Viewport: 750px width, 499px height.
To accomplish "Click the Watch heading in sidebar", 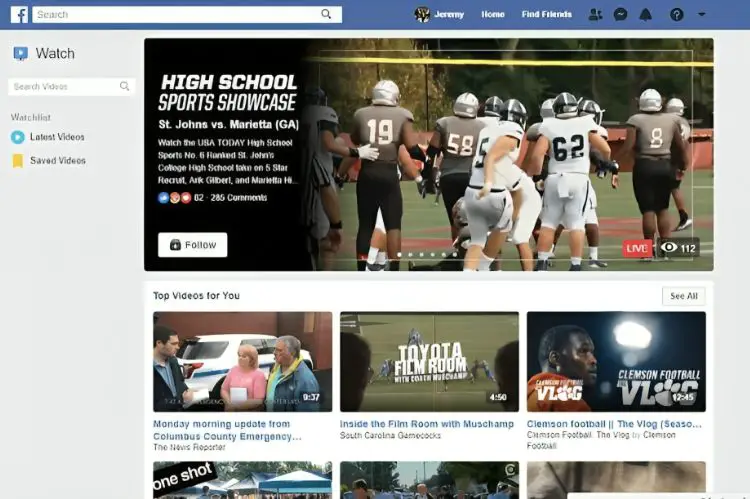I will point(55,53).
